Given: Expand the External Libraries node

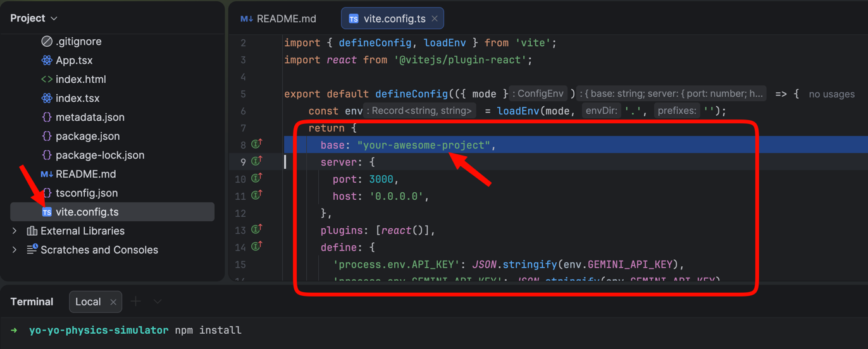Looking at the screenshot, I should click(15, 231).
